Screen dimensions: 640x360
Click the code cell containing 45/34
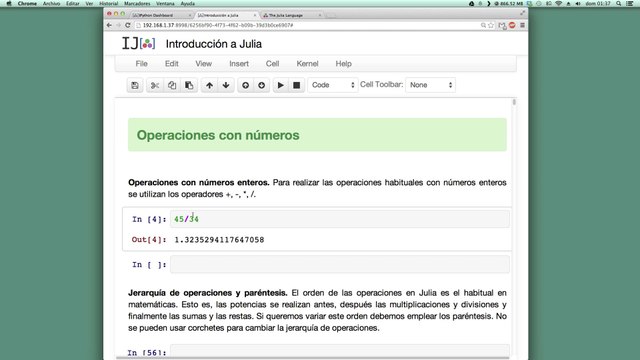pyautogui.click(x=340, y=219)
